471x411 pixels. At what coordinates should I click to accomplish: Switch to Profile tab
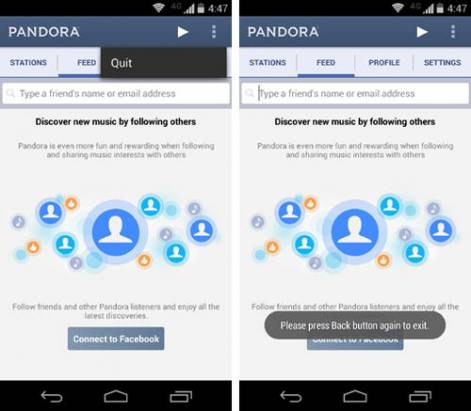click(x=384, y=63)
